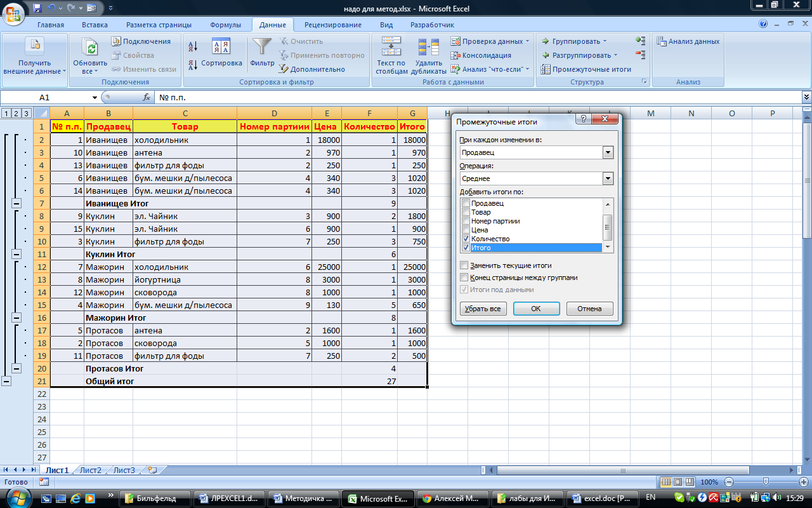812x508 pixels.
Task: Enable page break between groups checkbox
Action: point(464,277)
